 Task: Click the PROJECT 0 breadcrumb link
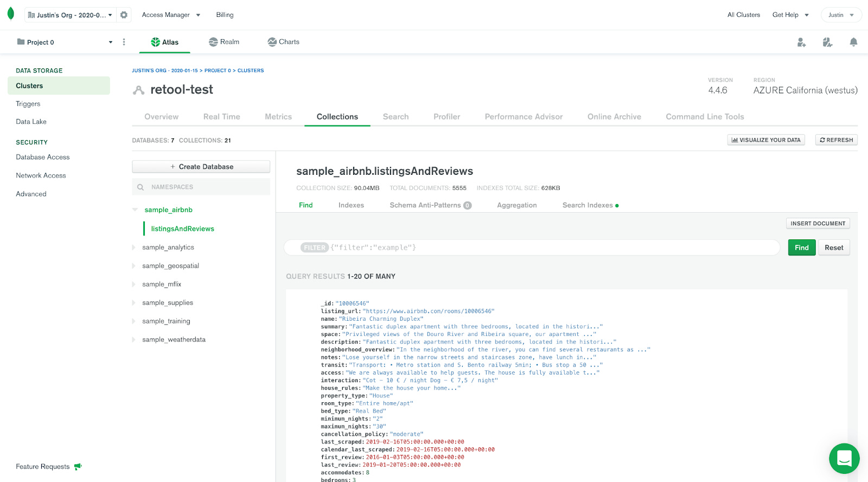coord(218,71)
